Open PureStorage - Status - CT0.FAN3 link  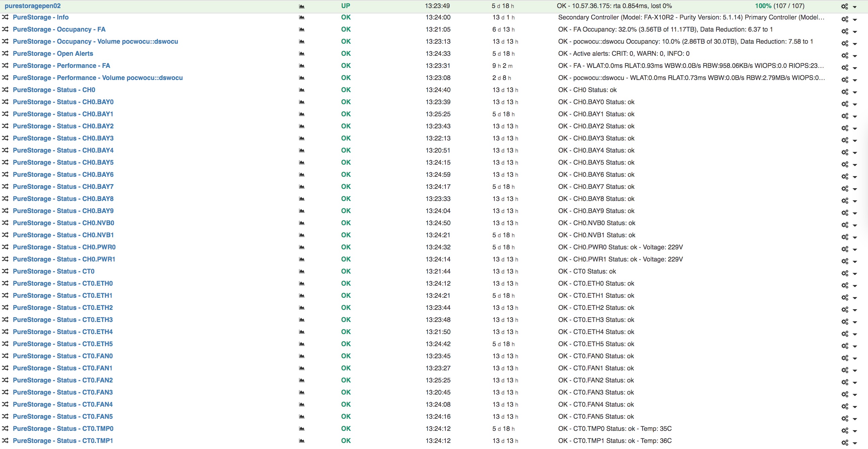[63, 392]
